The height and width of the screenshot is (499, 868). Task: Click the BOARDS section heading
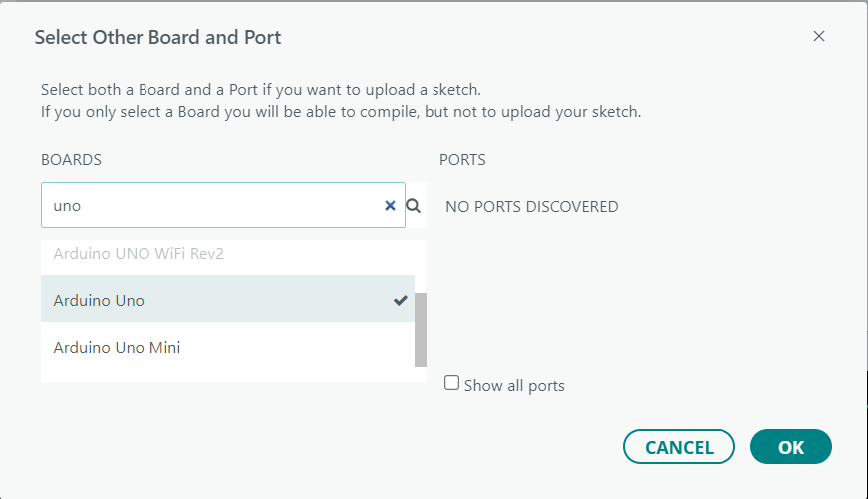[71, 160]
